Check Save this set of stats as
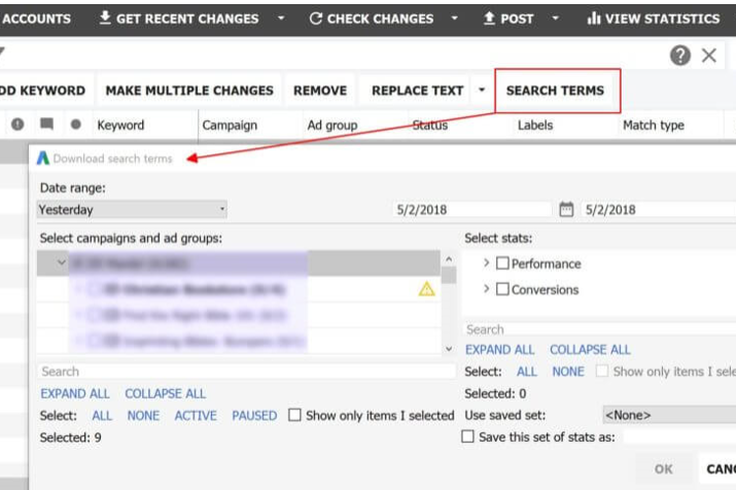 468,436
